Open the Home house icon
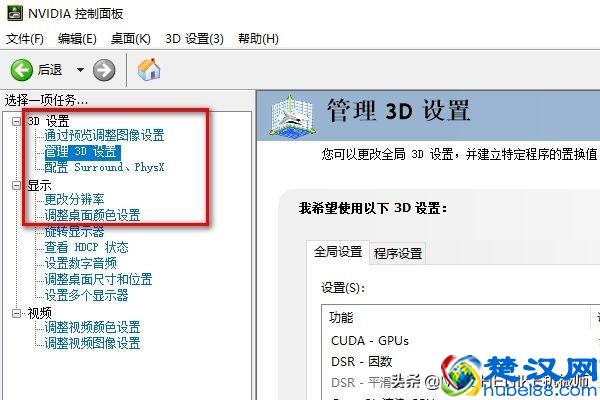The height and width of the screenshot is (400, 600). [x=149, y=69]
